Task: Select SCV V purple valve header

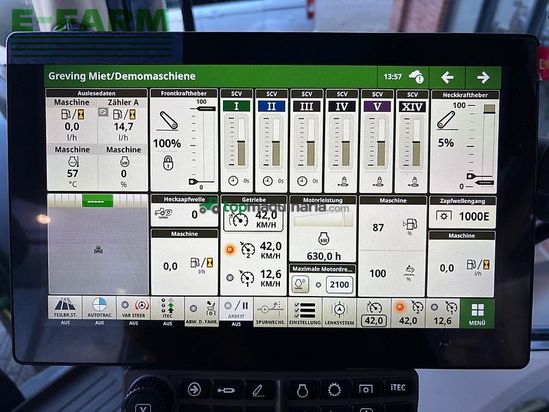Action: click(377, 107)
